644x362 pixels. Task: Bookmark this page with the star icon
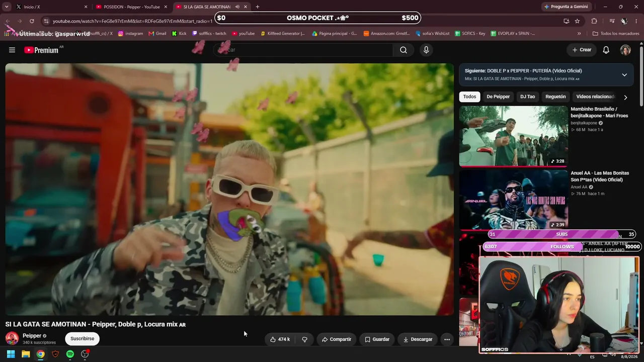point(577,21)
